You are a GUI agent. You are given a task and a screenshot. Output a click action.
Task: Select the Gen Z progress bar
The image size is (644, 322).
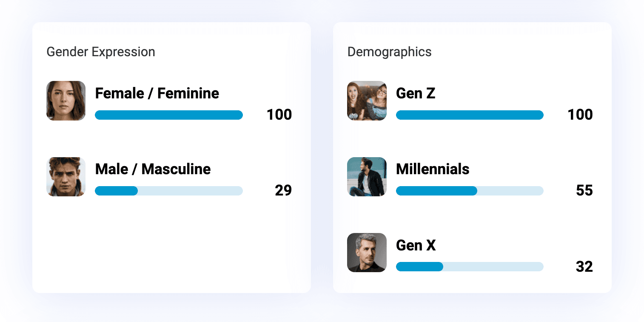470,115
